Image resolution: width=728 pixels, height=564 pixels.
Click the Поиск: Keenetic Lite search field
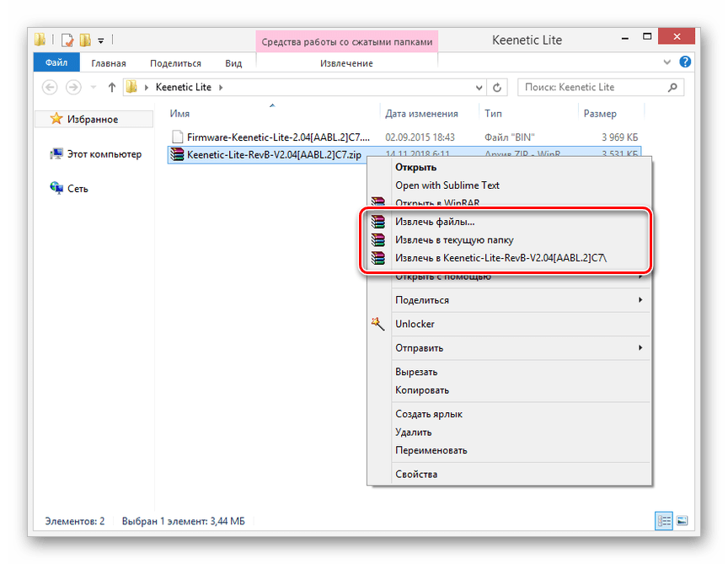tap(601, 88)
